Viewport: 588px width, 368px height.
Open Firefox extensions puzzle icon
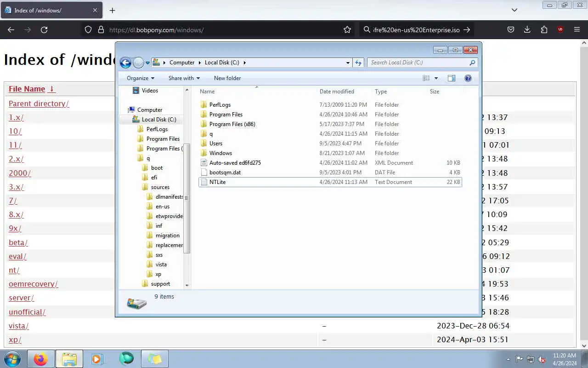coord(544,29)
